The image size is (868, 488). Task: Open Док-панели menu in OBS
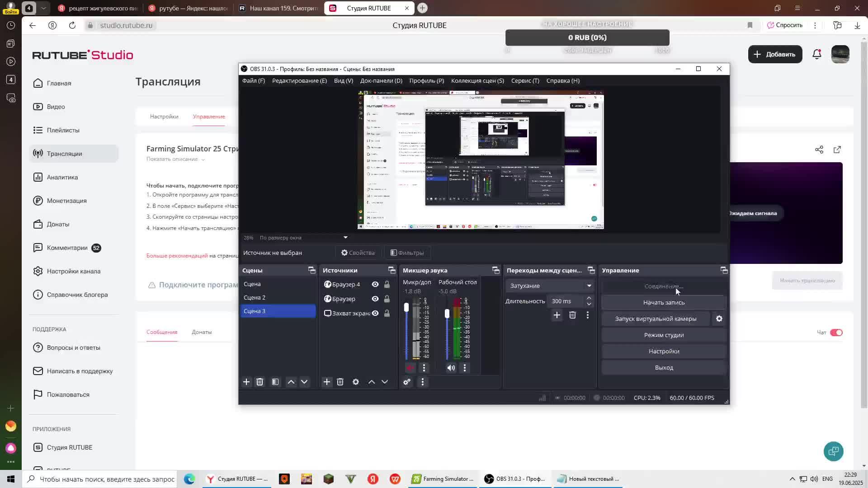(381, 81)
